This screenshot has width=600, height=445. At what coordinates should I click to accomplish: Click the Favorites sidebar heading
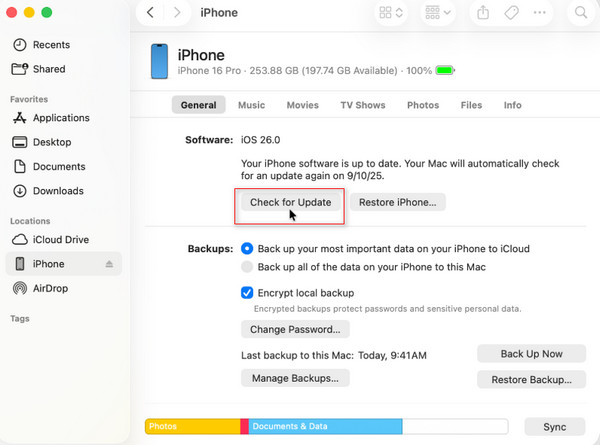point(29,99)
